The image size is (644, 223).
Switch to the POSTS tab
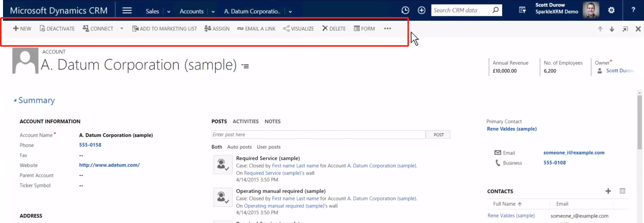(219, 122)
